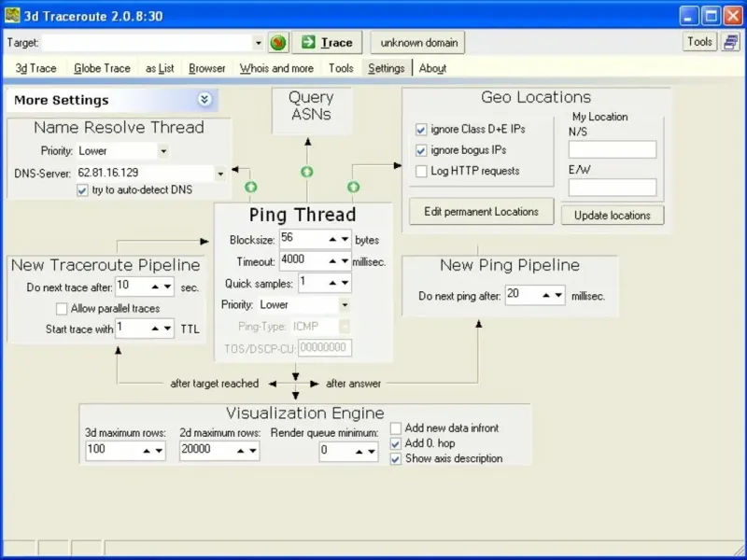Toggle ignore Class D+E IPs

click(421, 130)
